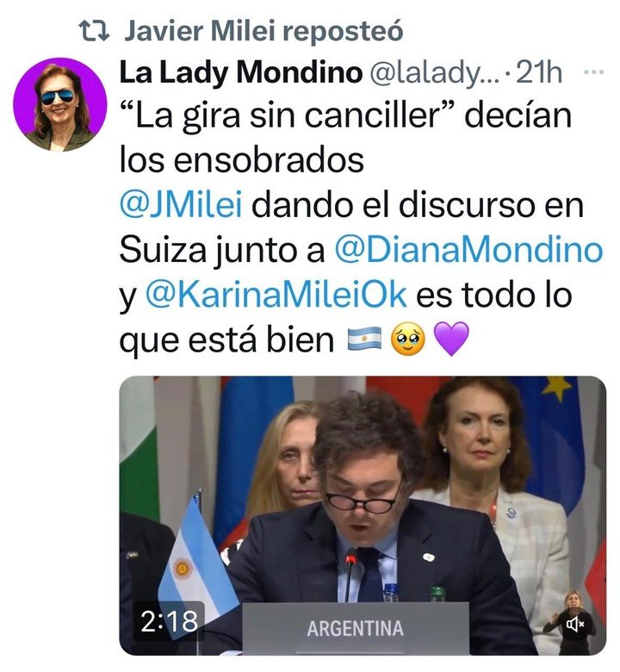The image size is (620, 672).
Task: Click the ARGENTINA nameplate in video
Action: pos(355,629)
